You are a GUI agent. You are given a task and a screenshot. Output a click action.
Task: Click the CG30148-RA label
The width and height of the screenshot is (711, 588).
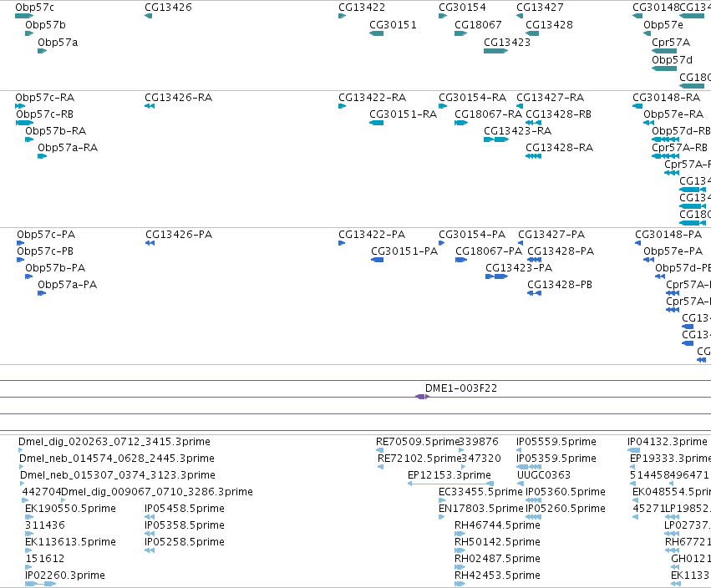[666, 98]
